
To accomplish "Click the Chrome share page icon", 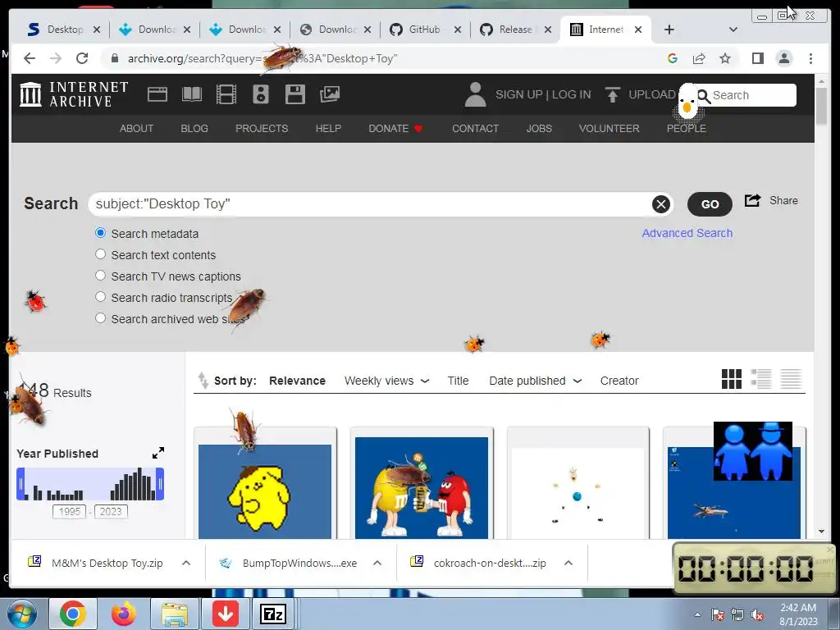I will click(x=699, y=58).
